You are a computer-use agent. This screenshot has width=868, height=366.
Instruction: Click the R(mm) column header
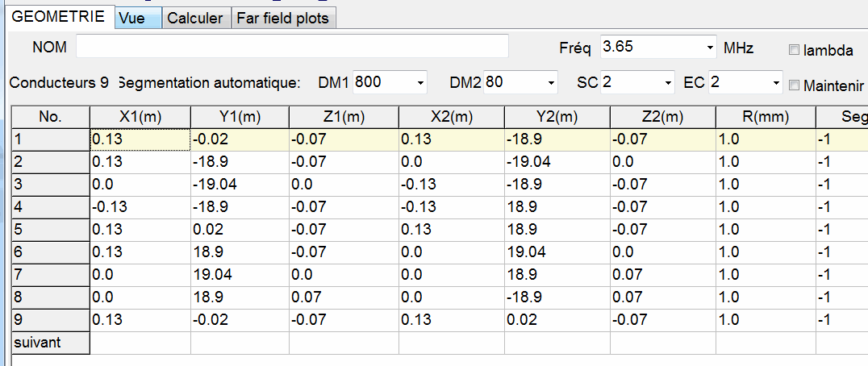766,117
